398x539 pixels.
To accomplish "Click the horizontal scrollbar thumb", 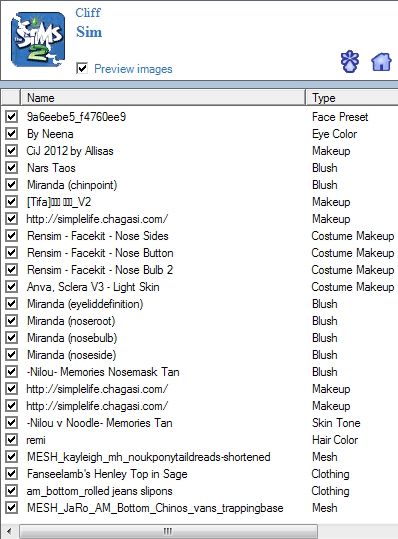I will click(x=168, y=531).
